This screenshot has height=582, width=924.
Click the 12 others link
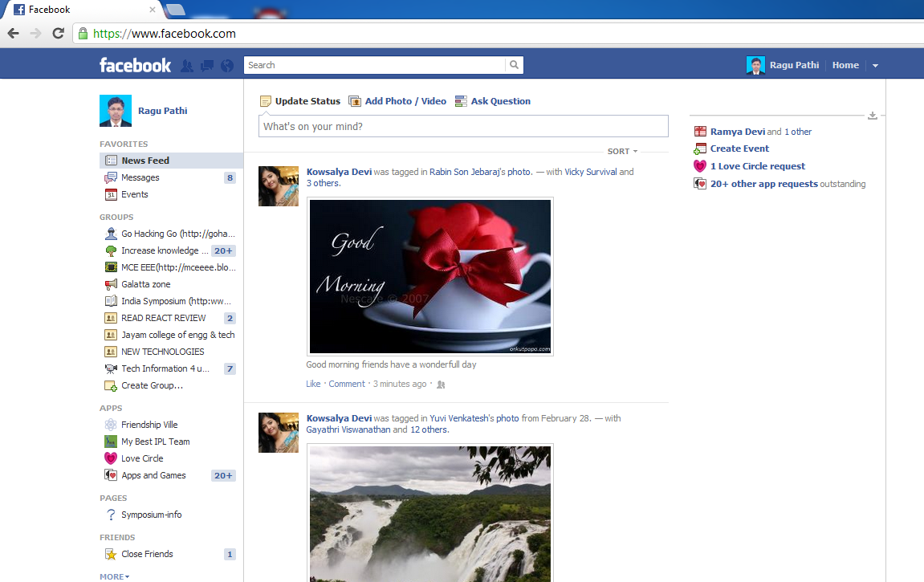click(x=429, y=429)
